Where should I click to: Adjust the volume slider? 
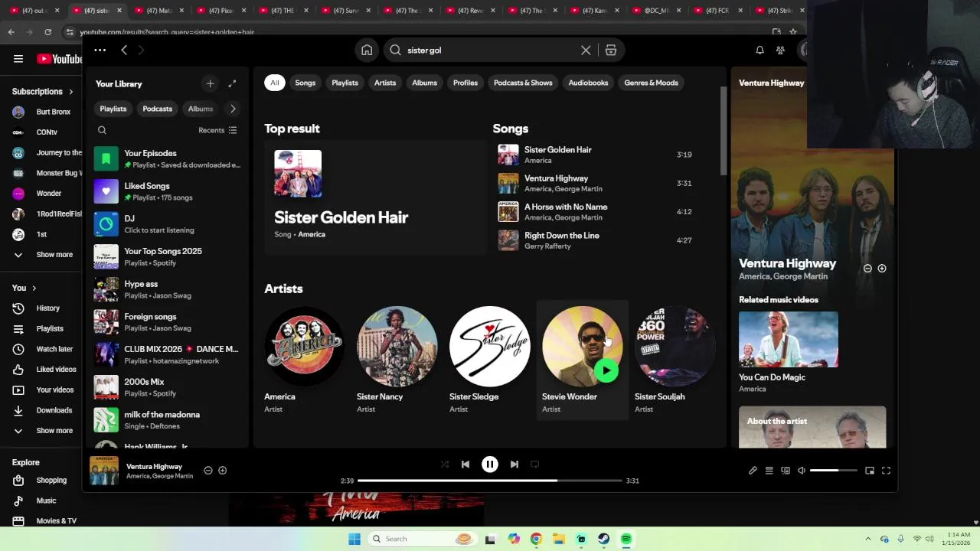click(x=834, y=471)
